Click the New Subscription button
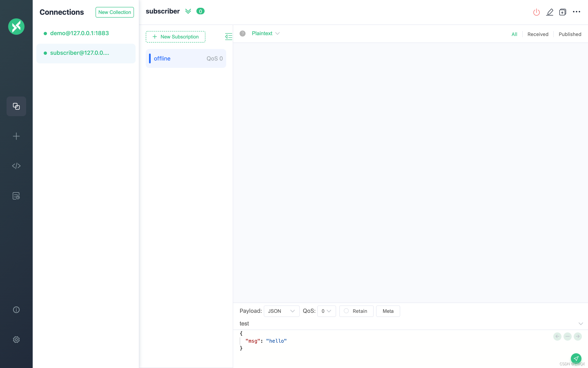 tap(175, 37)
